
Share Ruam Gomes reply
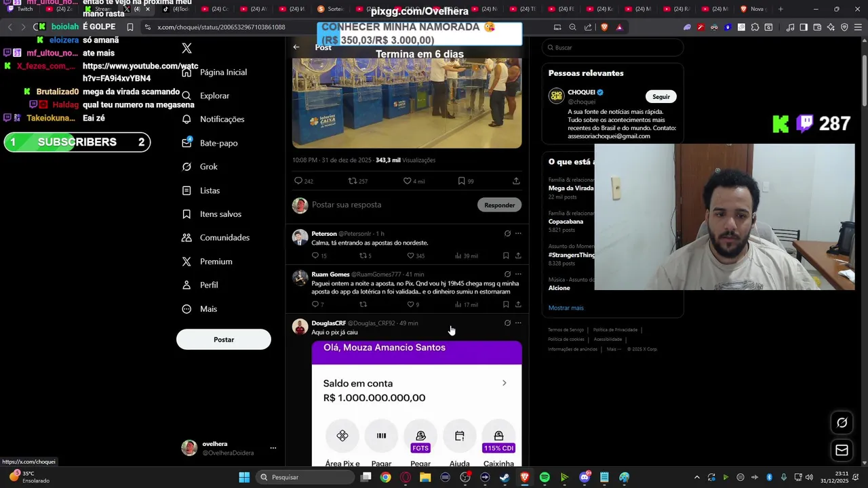click(x=518, y=304)
